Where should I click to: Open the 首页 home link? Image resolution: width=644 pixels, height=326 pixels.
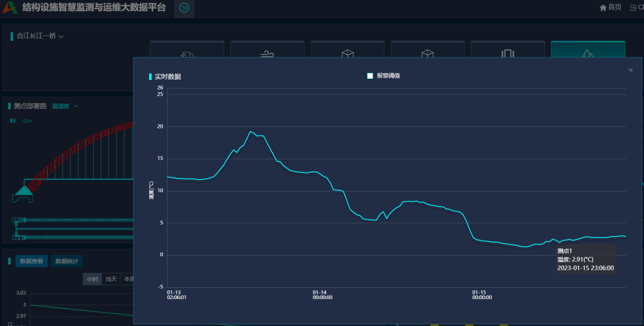tap(610, 7)
